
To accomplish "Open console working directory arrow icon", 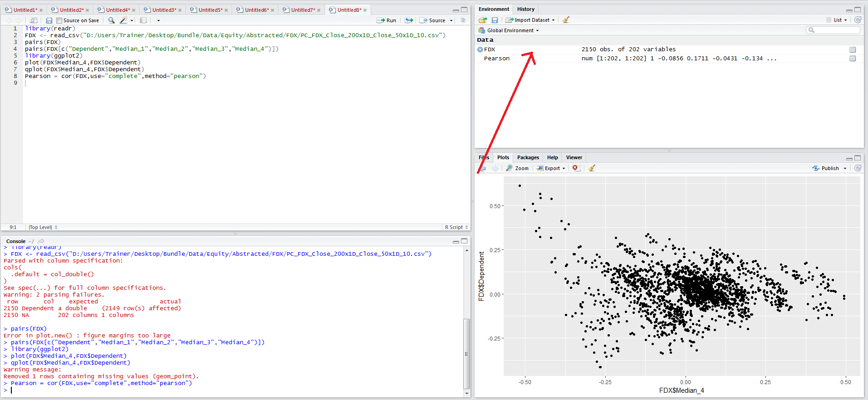I will [41, 241].
